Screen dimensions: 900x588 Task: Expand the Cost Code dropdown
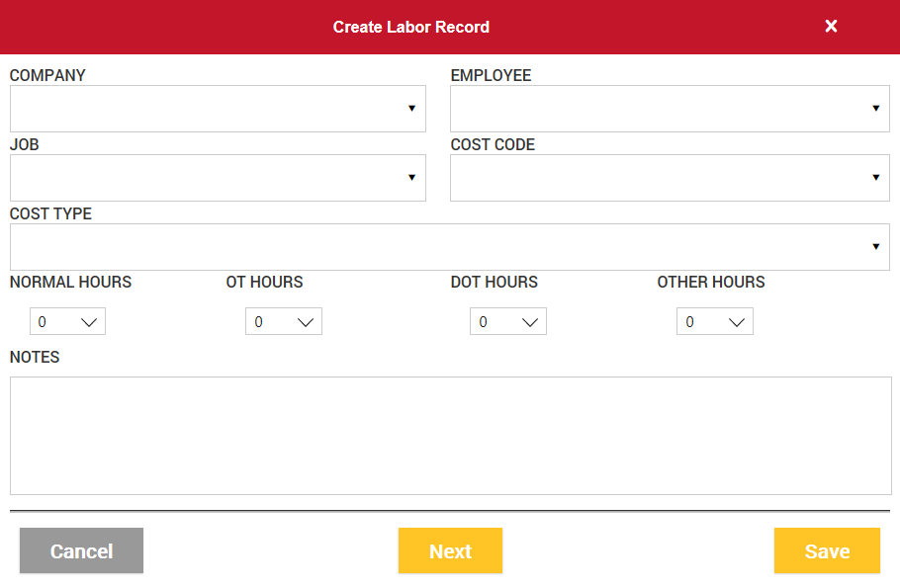coord(875,178)
